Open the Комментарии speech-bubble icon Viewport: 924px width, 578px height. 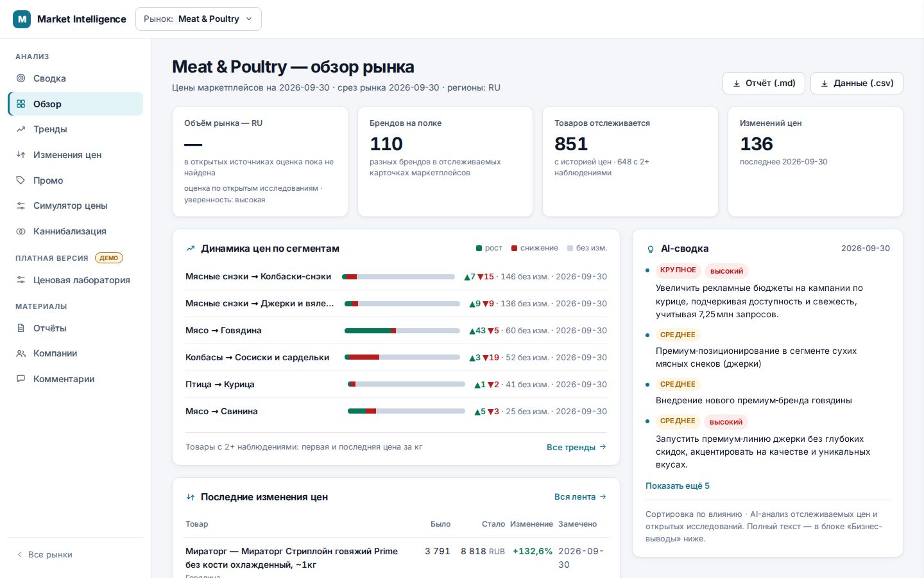(x=21, y=379)
